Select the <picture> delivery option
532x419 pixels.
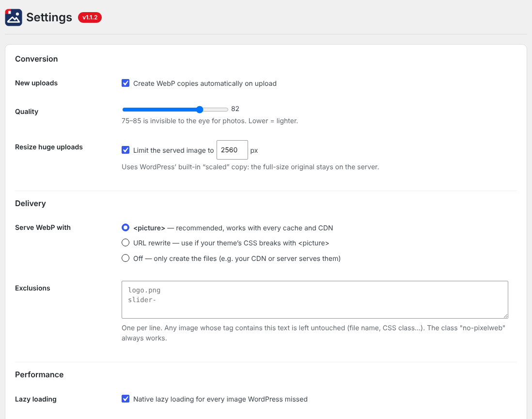[125, 227]
